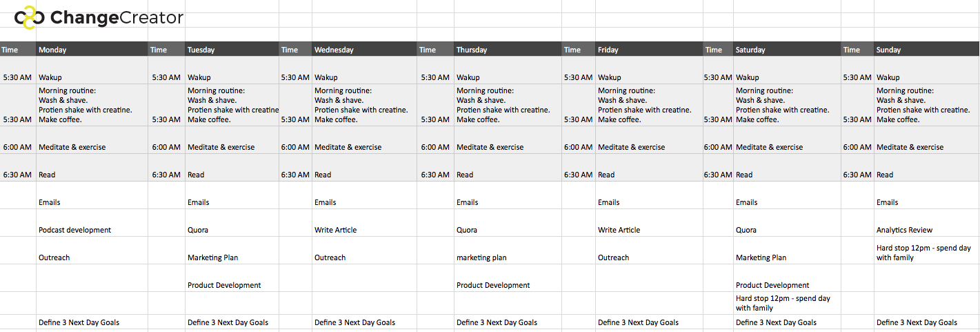This screenshot has height=332, width=980.
Task: Click Monday's Define 3 Next Day Goals cell
Action: pos(92,322)
